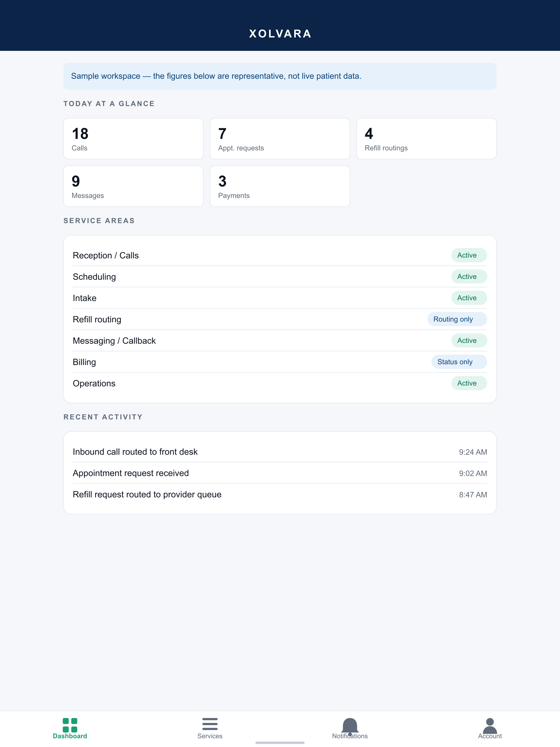The height and width of the screenshot is (747, 560).
Task: Open the Reception / Calls service row
Action: [280, 255]
